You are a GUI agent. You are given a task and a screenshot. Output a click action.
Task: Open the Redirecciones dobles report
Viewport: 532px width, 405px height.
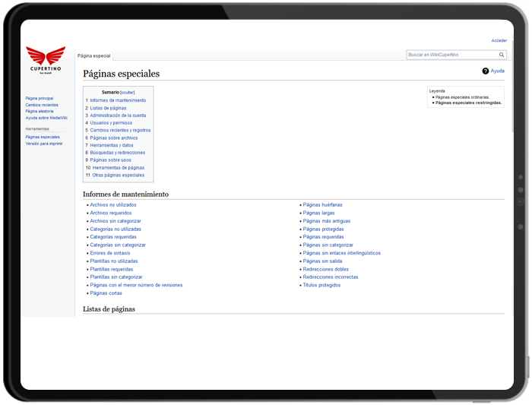click(325, 269)
